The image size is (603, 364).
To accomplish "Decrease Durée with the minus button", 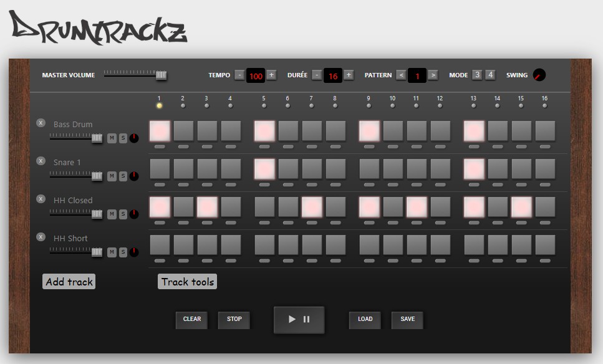I will (317, 75).
